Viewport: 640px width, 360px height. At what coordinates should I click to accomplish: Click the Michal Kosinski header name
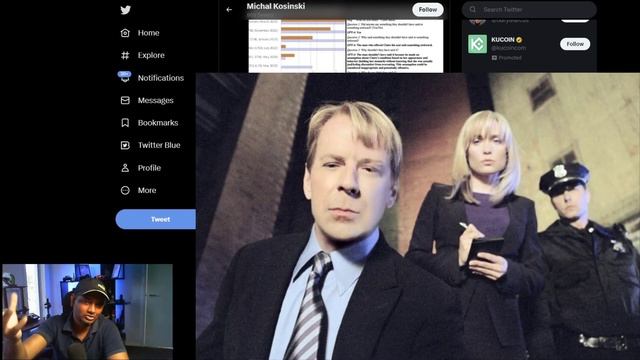(x=276, y=6)
